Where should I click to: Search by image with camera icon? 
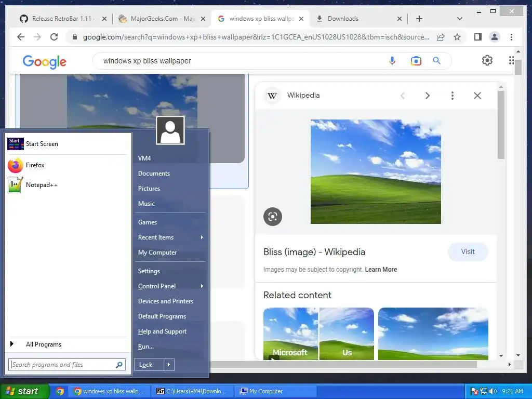tap(416, 61)
